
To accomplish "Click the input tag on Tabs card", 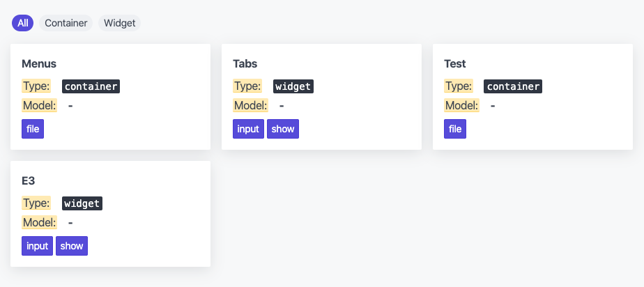I will pos(249,129).
